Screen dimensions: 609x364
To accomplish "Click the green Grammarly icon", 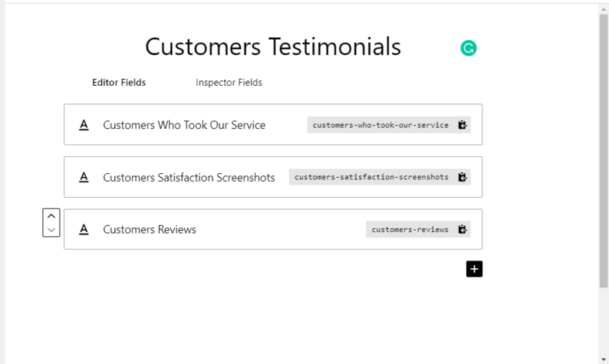I will [x=469, y=48].
